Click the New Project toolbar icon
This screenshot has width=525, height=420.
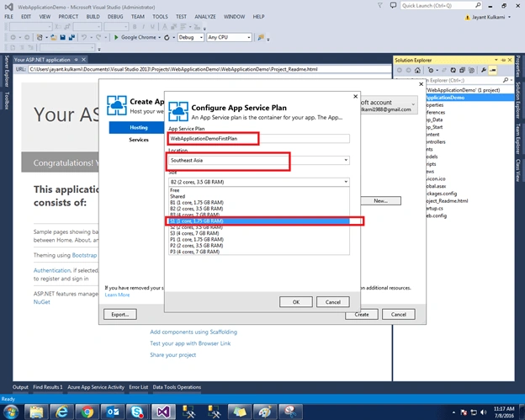40,37
